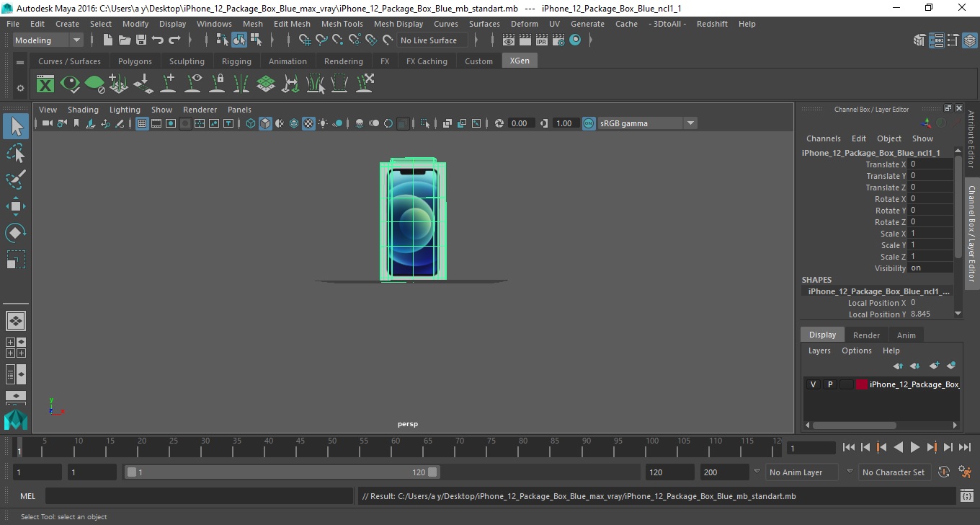
Task: Click the range slider left handle
Action: pos(131,472)
